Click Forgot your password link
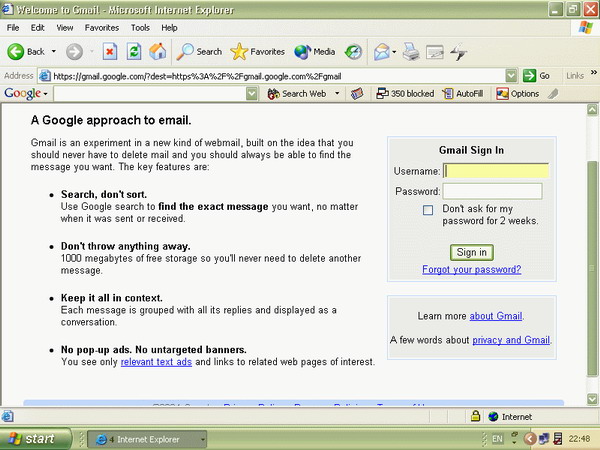The image size is (600, 450). pos(471,269)
